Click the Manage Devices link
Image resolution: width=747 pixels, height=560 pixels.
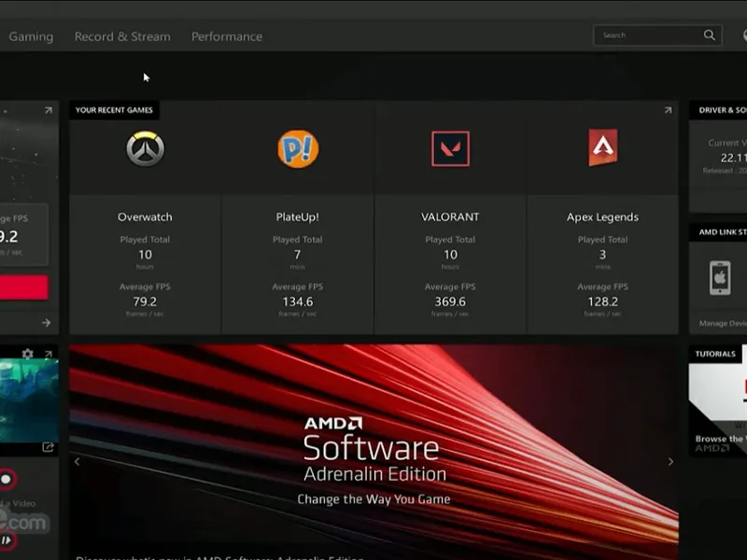pos(723,323)
